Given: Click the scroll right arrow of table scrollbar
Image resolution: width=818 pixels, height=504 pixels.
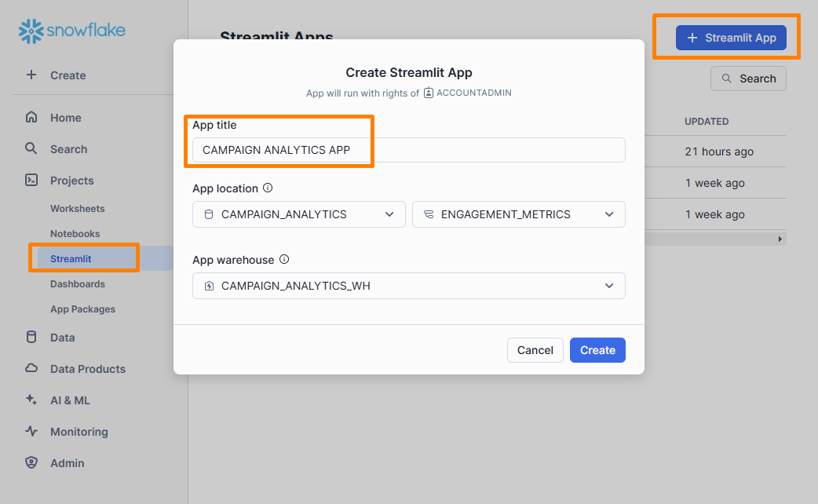Looking at the screenshot, I should pyautogui.click(x=780, y=239).
